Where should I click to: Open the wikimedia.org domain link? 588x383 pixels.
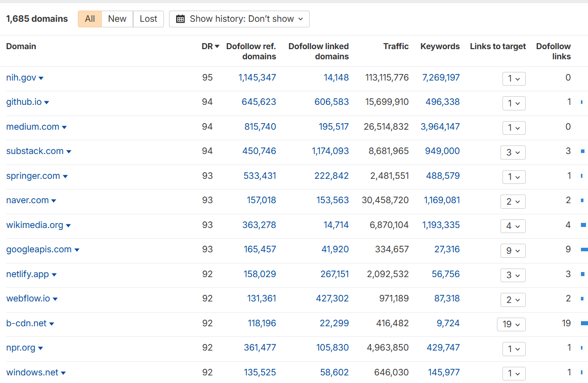34,225
